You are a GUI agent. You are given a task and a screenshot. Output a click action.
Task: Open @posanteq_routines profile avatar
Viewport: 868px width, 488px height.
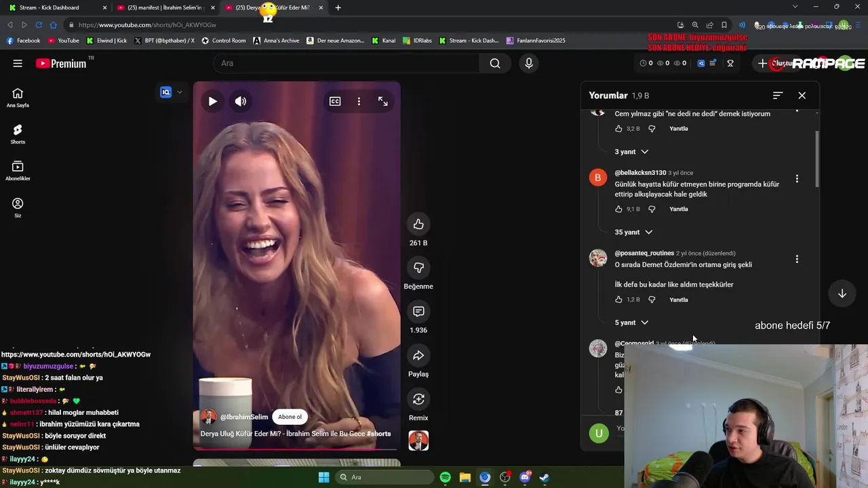pos(598,258)
